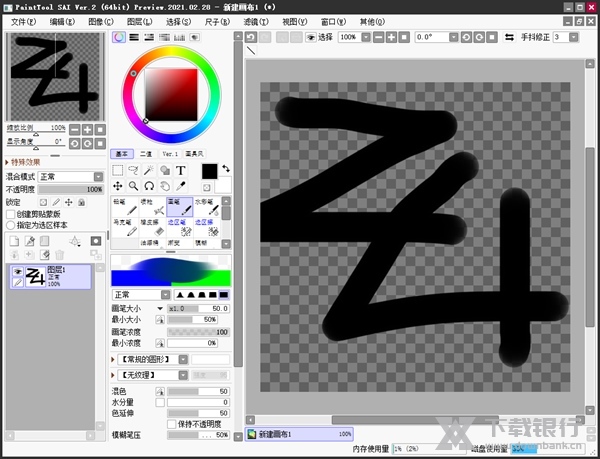Viewport: 600px width, 459px height.
Task: Select the Move tool
Action: coord(117,186)
